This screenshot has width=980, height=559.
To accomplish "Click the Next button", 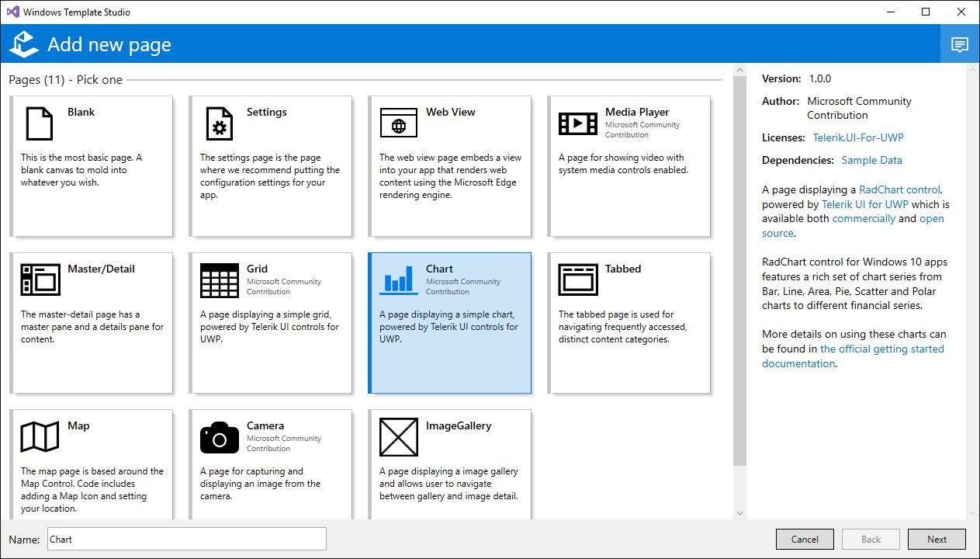I will (937, 540).
